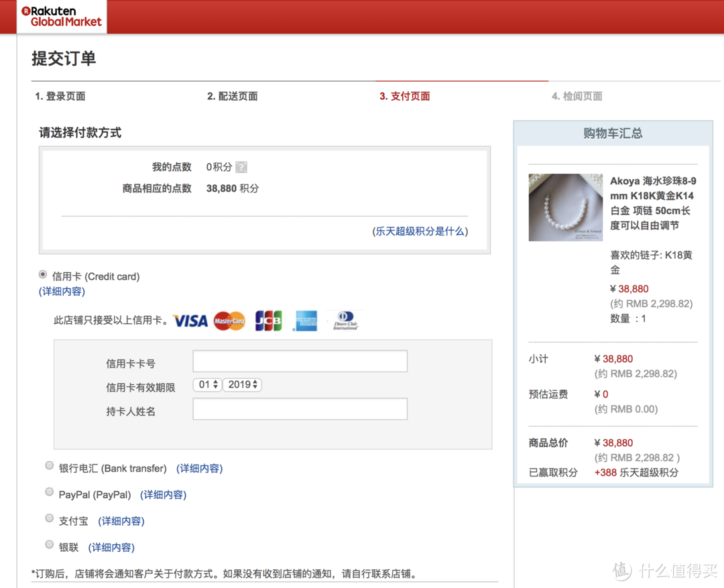Click the 喜欢的链子: K18黄金 option text
The width and height of the screenshot is (724, 588).
(x=651, y=262)
